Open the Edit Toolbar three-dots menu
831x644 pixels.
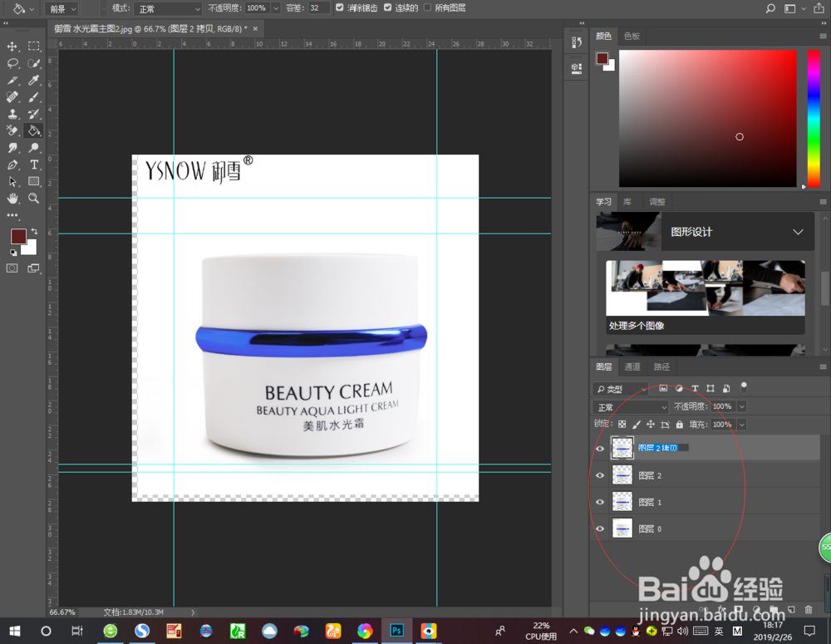12,215
